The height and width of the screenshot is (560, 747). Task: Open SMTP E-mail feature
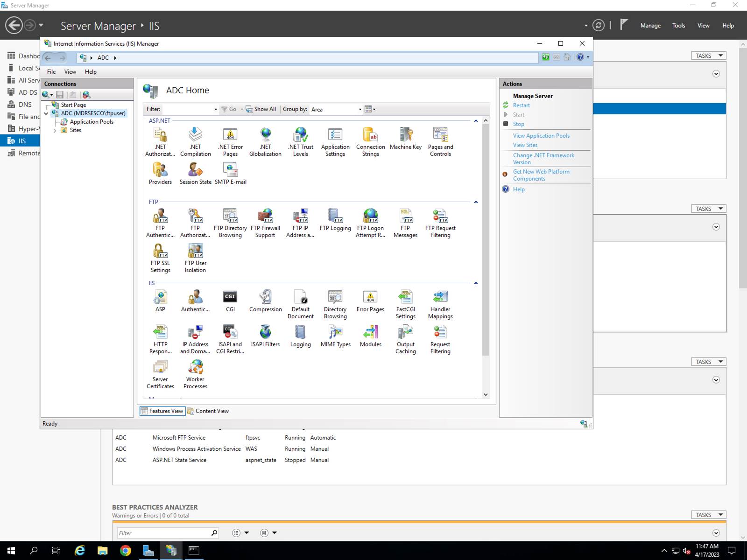230,174
